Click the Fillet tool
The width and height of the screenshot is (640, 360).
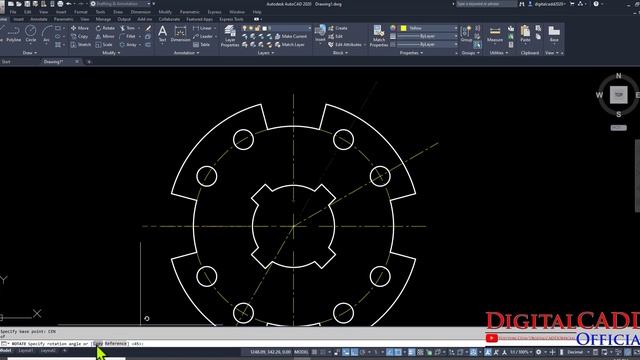(128, 36)
